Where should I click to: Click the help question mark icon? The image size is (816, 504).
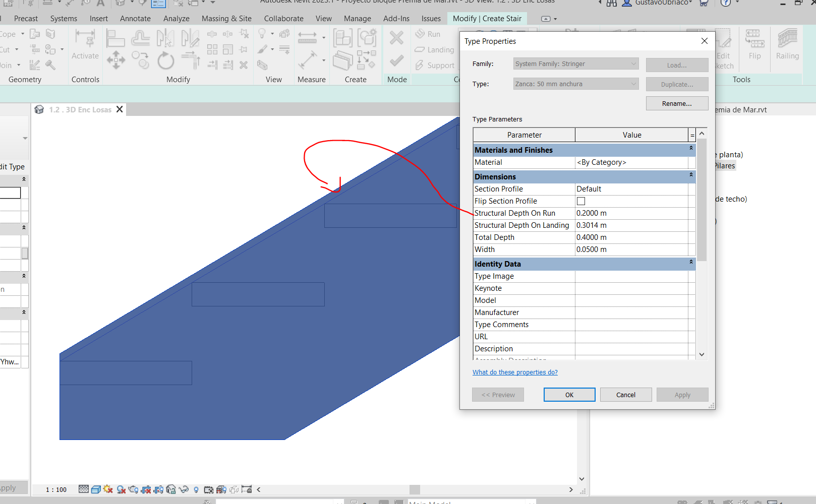[725, 3]
